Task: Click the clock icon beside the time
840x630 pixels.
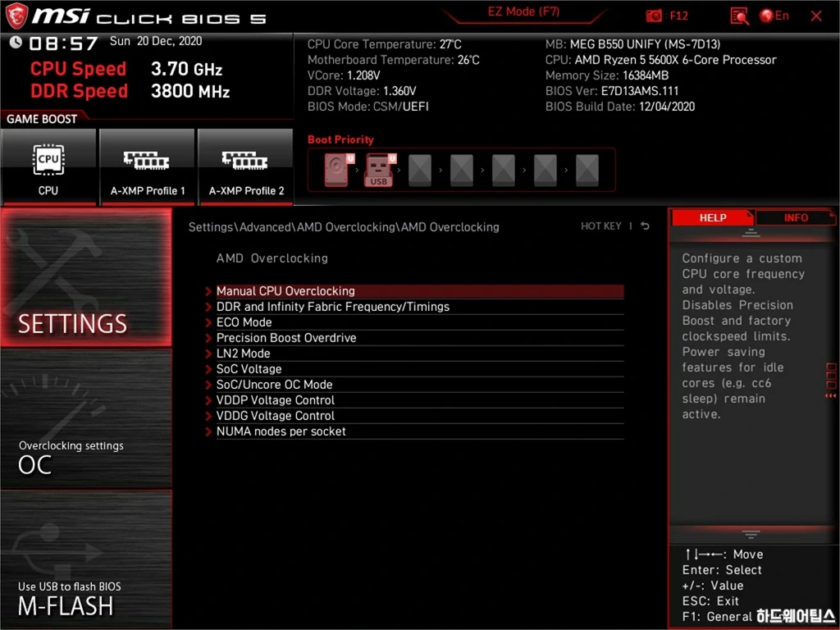Action: pos(16,42)
